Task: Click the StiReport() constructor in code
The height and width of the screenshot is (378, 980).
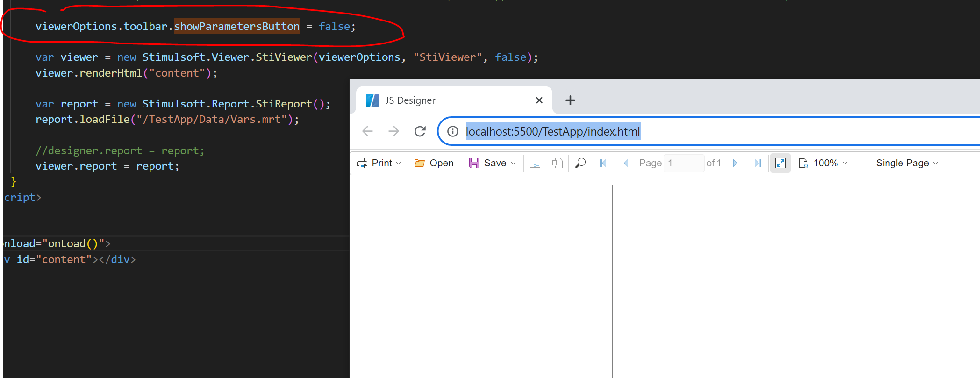Action: [290, 104]
